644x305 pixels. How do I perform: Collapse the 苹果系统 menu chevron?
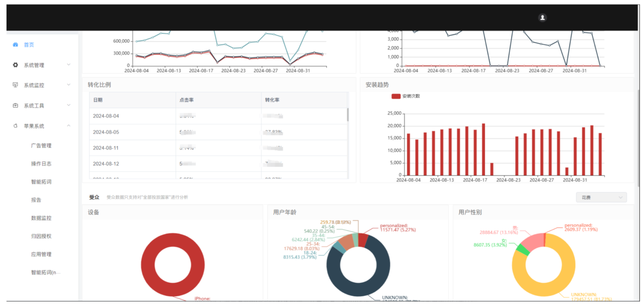[69, 126]
